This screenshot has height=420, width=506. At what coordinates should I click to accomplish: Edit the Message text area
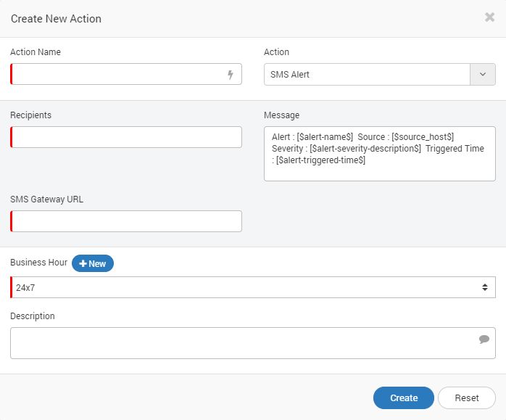click(380, 154)
